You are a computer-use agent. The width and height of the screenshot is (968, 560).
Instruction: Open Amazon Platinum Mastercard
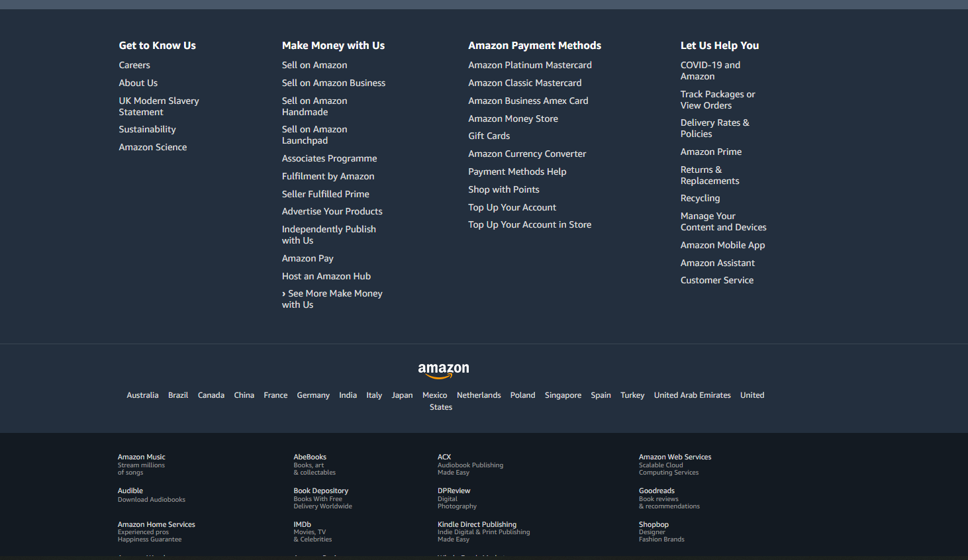(x=530, y=65)
